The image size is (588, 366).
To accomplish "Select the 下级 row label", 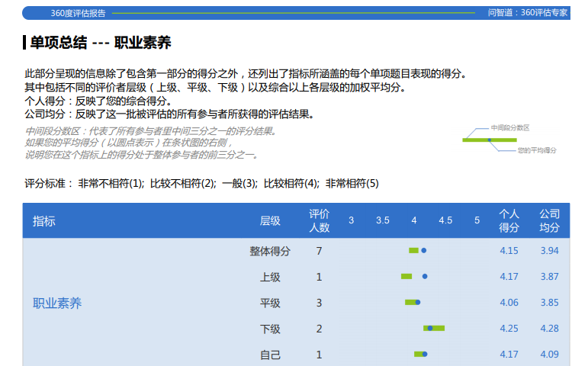I will (x=270, y=329).
